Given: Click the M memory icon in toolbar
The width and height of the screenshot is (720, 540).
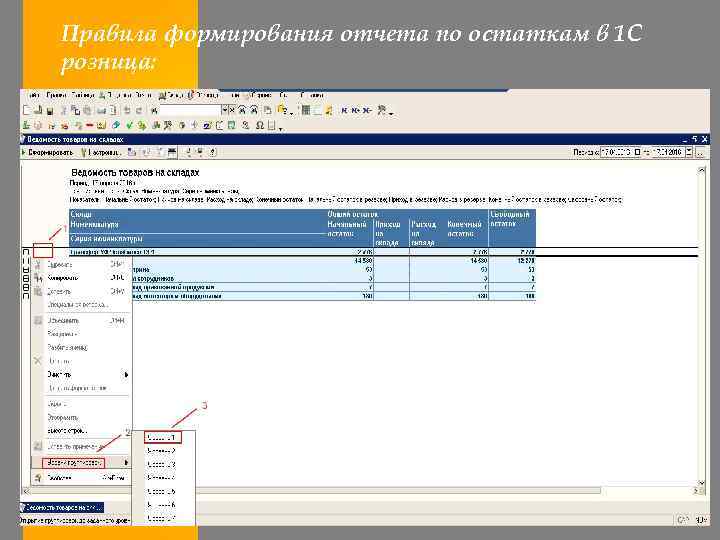Looking at the screenshot, I should coord(344,110).
